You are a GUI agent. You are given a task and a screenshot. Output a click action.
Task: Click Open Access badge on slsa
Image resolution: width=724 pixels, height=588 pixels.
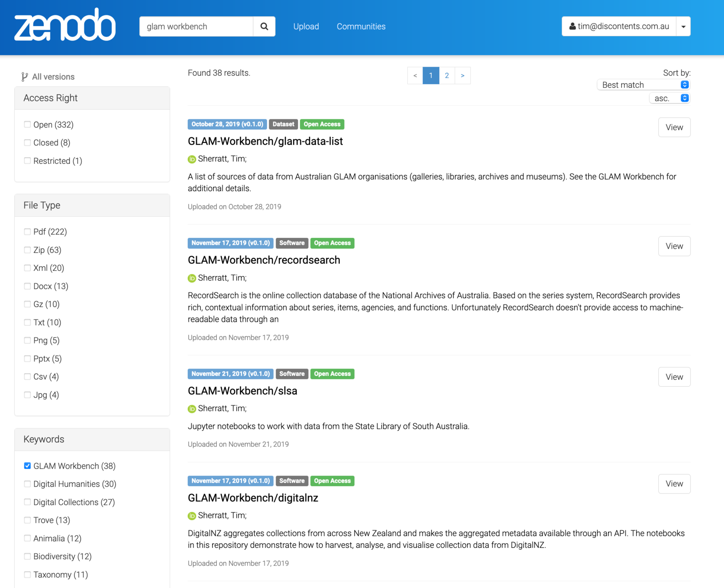point(332,374)
